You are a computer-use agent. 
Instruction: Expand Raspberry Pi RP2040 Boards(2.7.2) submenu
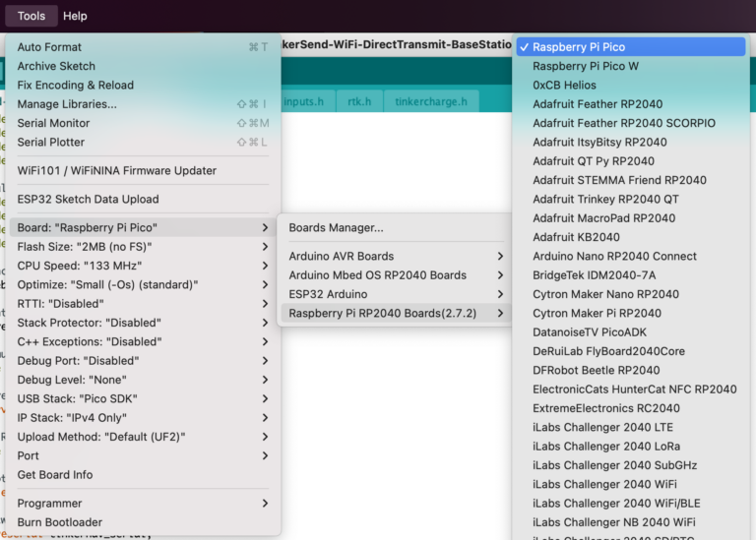tap(396, 313)
